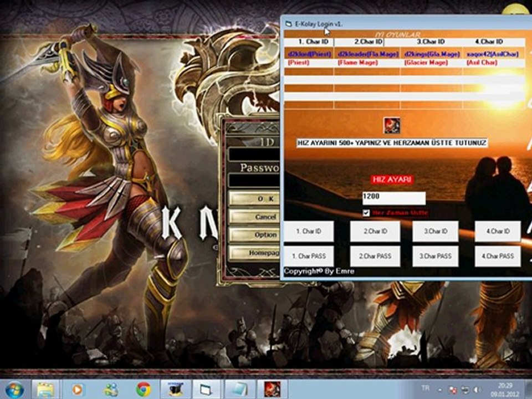The image size is (532, 399).
Task: Click the E-Kolay Login title bar icon
Action: click(x=288, y=24)
